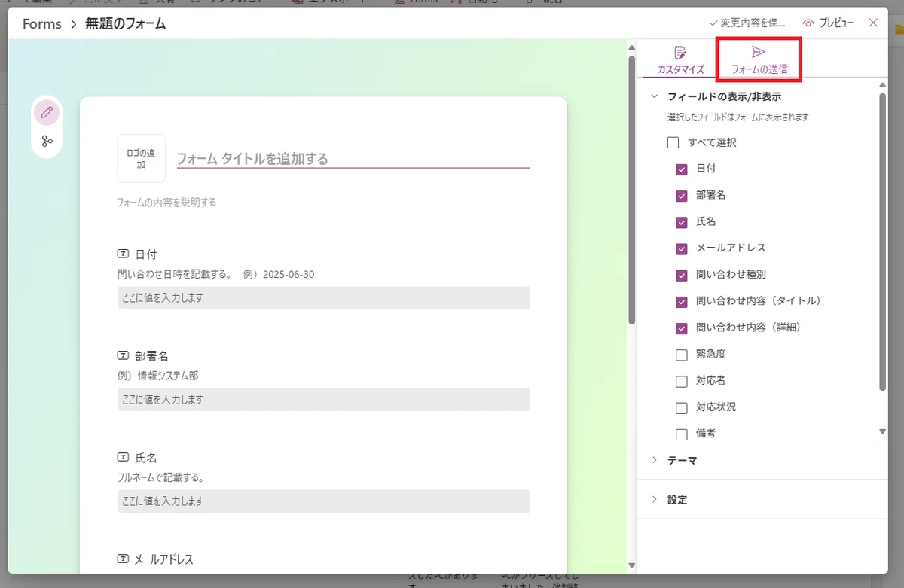Click the フルネームで記載する。 description text
Viewport: 904px width, 588px height.
161,477
